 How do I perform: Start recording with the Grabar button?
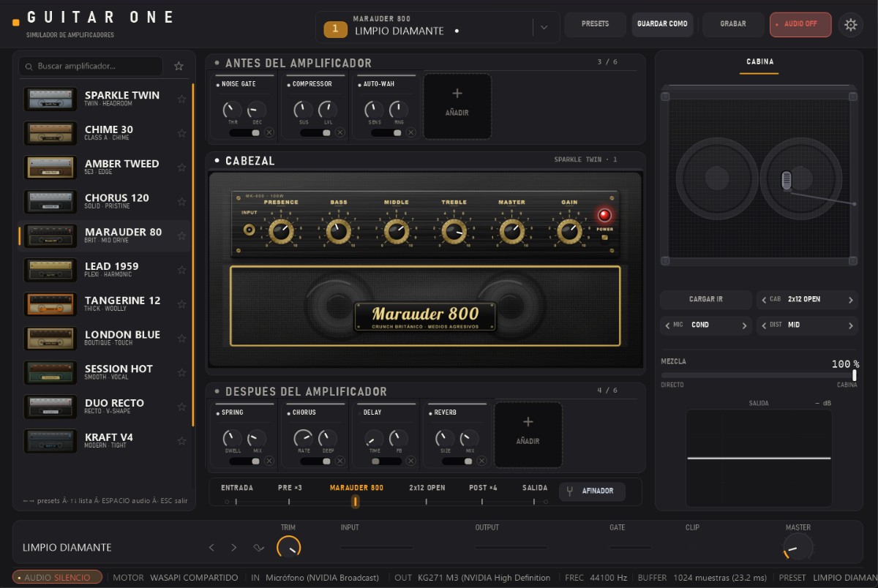point(732,24)
